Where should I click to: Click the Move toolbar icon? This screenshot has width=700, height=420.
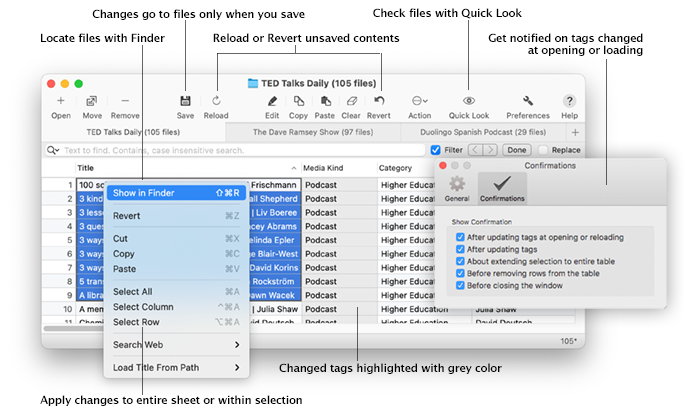click(92, 101)
